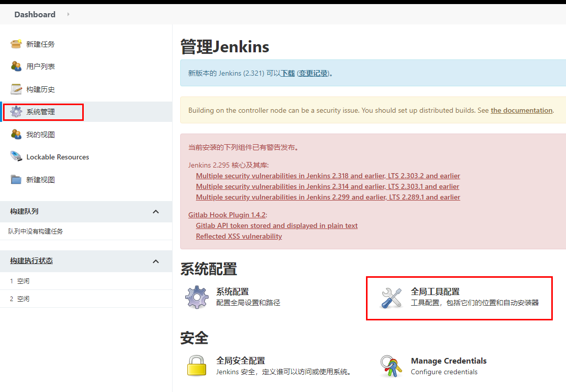Click the 我的视图 user icon

click(16, 135)
